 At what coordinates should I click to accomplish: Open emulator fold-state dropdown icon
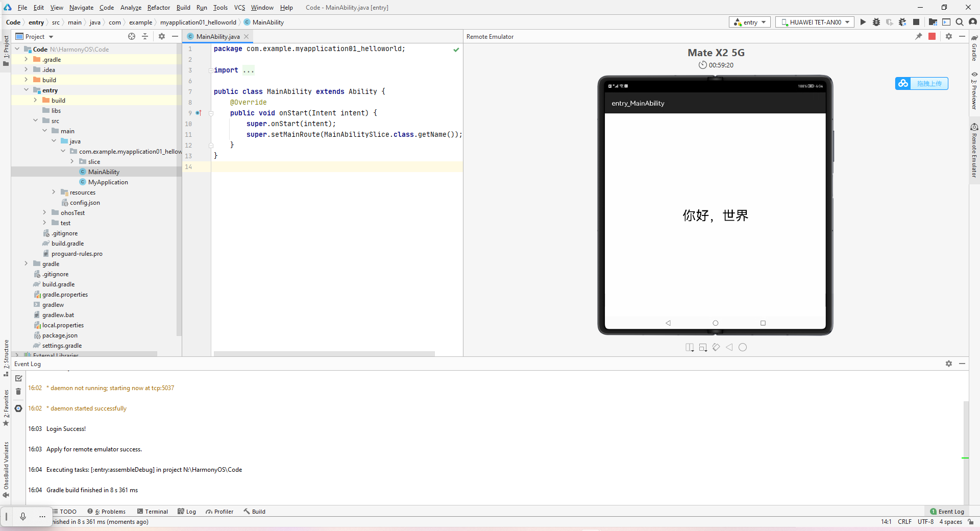690,347
